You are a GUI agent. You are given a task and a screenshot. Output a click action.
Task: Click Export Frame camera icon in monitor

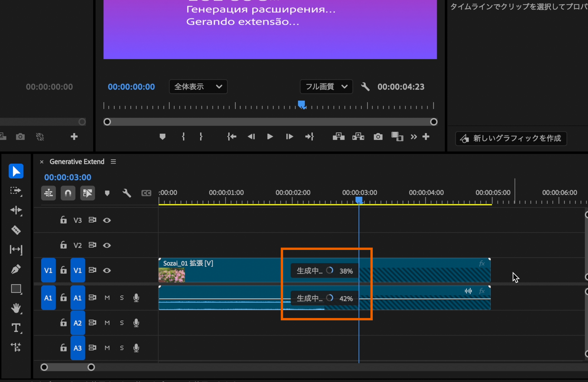[378, 137]
